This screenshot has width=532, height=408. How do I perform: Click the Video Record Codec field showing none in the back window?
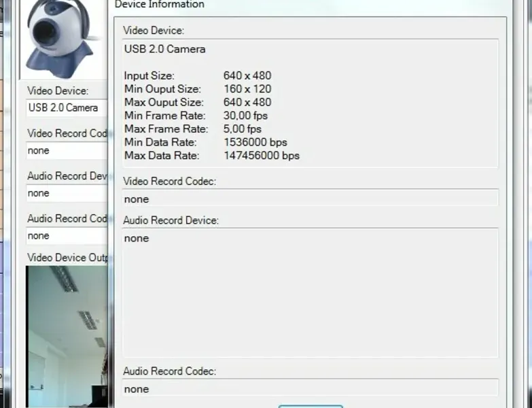(x=67, y=151)
